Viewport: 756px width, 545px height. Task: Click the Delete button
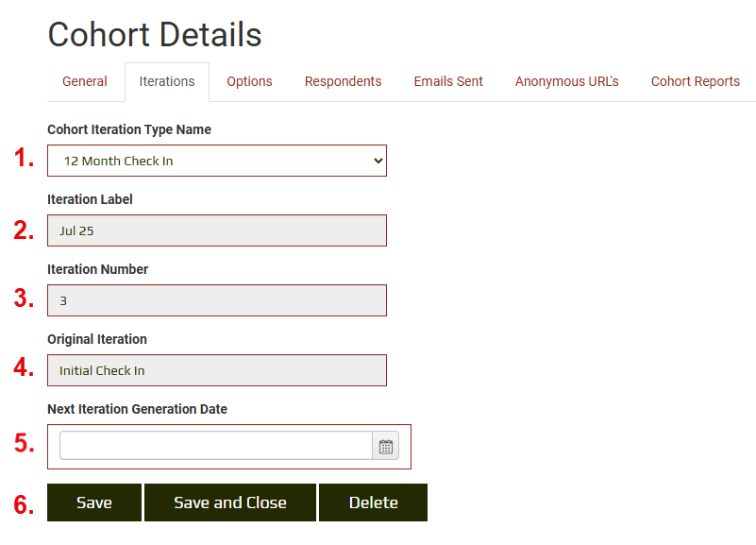pos(373,502)
